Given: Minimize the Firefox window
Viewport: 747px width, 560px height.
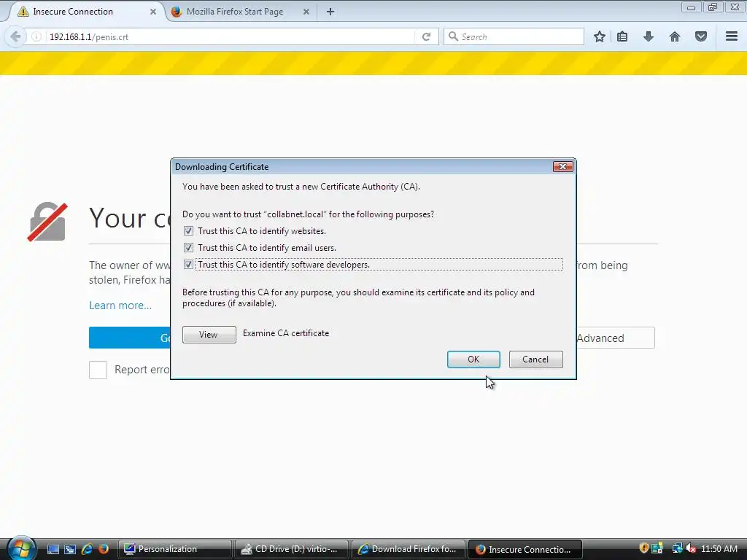Looking at the screenshot, I should pyautogui.click(x=692, y=7).
